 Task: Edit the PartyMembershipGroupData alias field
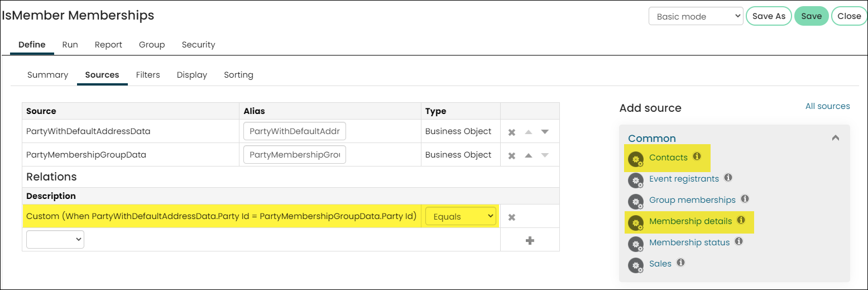point(295,155)
